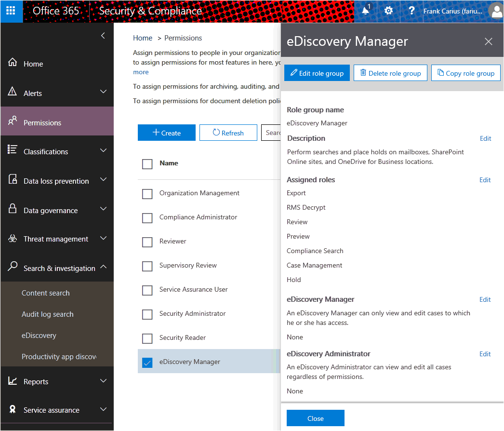Select the Security Reader row name
This screenshot has width=504, height=431.
183,338
